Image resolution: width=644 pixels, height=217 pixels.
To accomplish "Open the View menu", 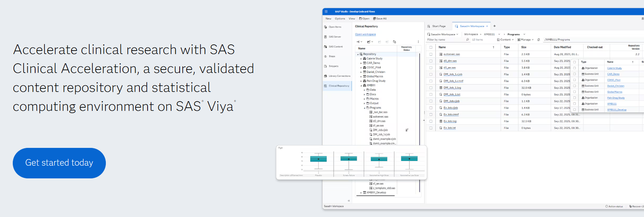I will [352, 19].
